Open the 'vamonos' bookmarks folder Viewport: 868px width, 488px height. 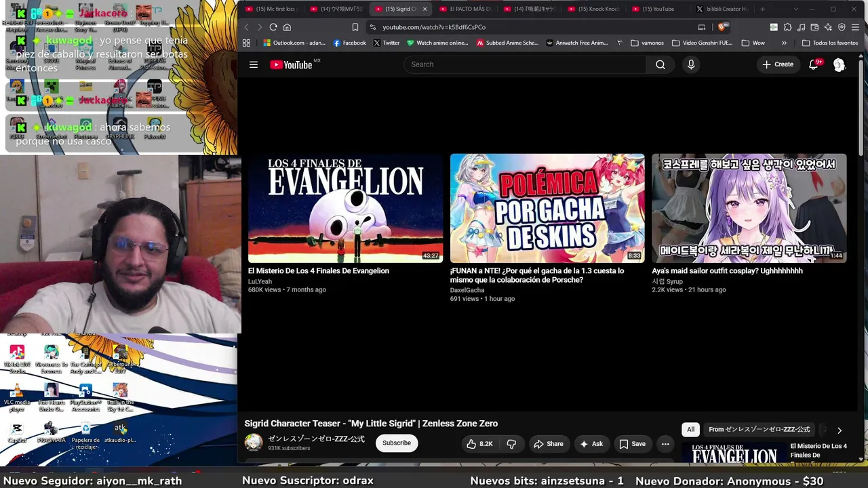(647, 43)
